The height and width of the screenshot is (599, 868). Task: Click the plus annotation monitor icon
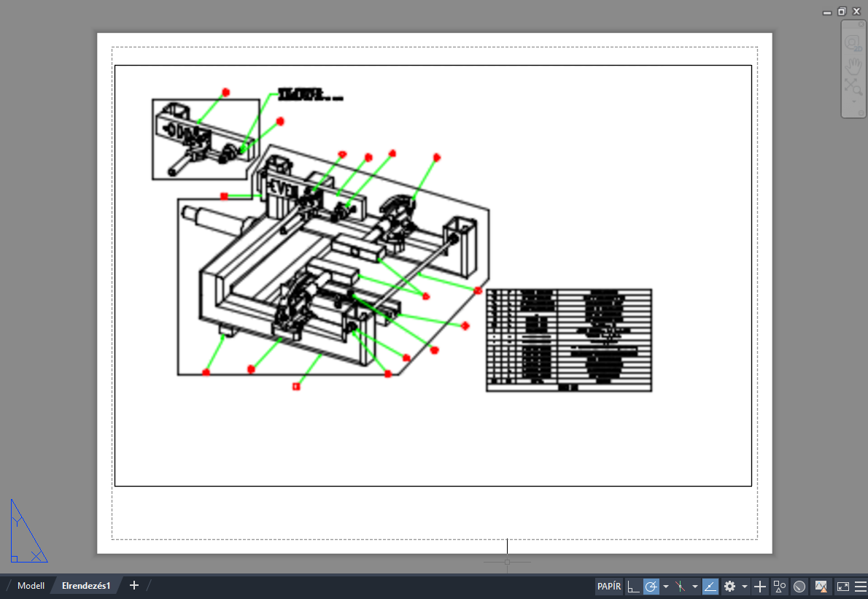pyautogui.click(x=760, y=587)
